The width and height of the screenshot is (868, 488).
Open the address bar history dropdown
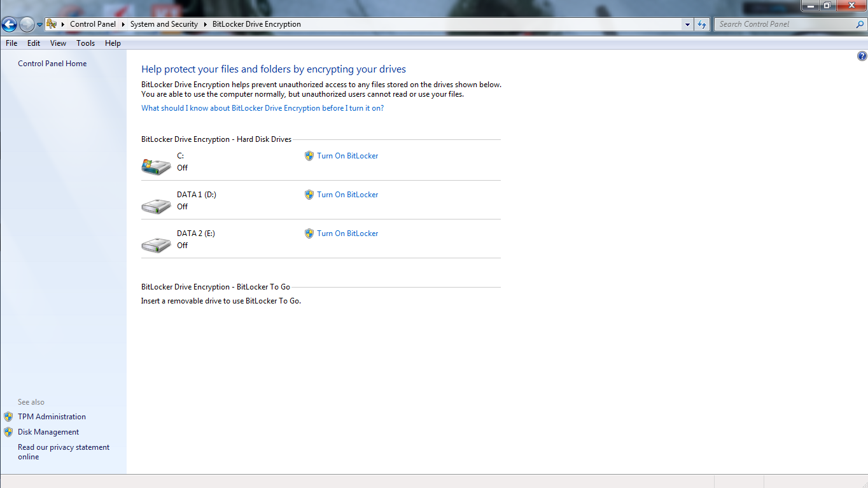[x=687, y=24]
